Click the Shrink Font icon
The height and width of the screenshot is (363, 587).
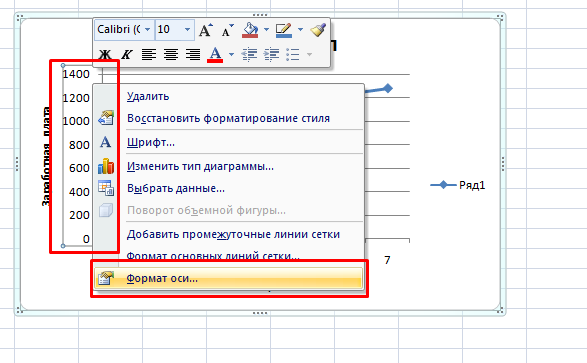[x=227, y=30]
